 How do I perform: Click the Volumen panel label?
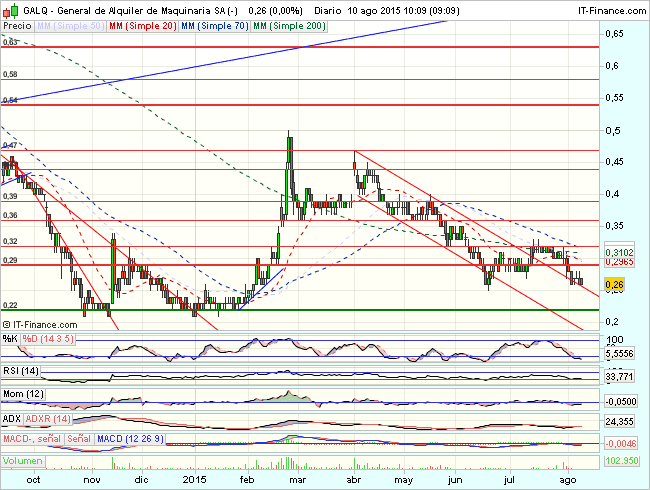(x=23, y=461)
